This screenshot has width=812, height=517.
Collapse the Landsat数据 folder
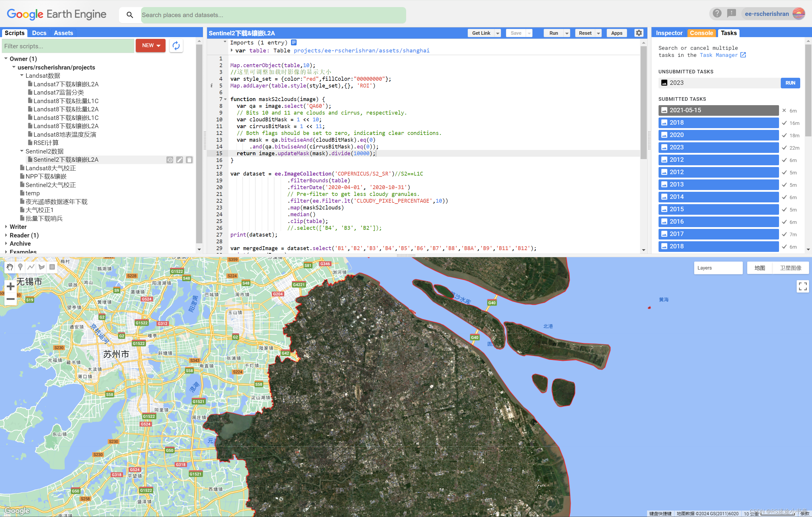[22, 75]
